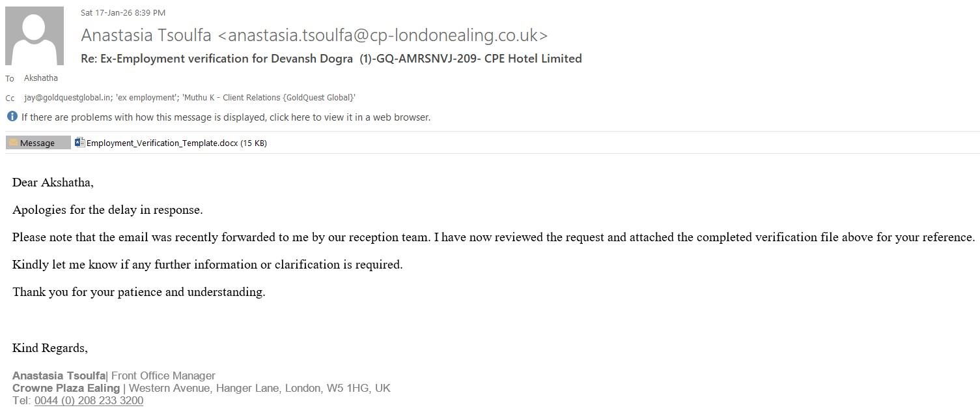
Task: Click the blue info icon in notification bar
Action: coord(12,117)
